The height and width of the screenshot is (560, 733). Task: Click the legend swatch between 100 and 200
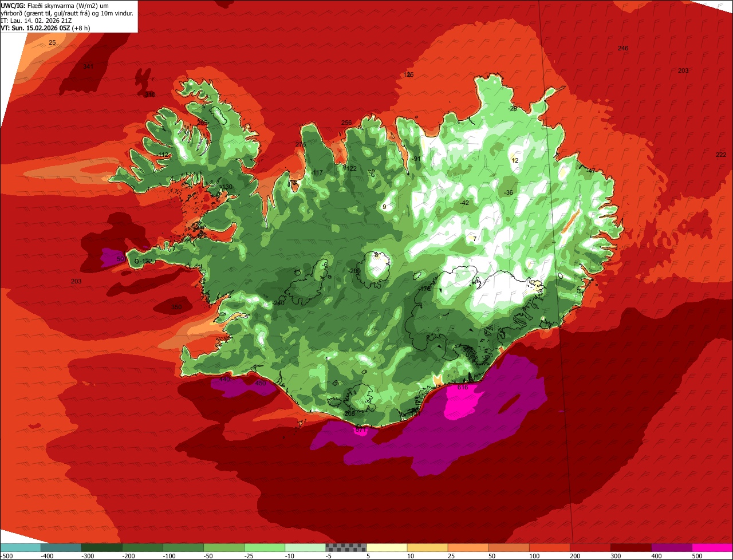tap(549, 547)
